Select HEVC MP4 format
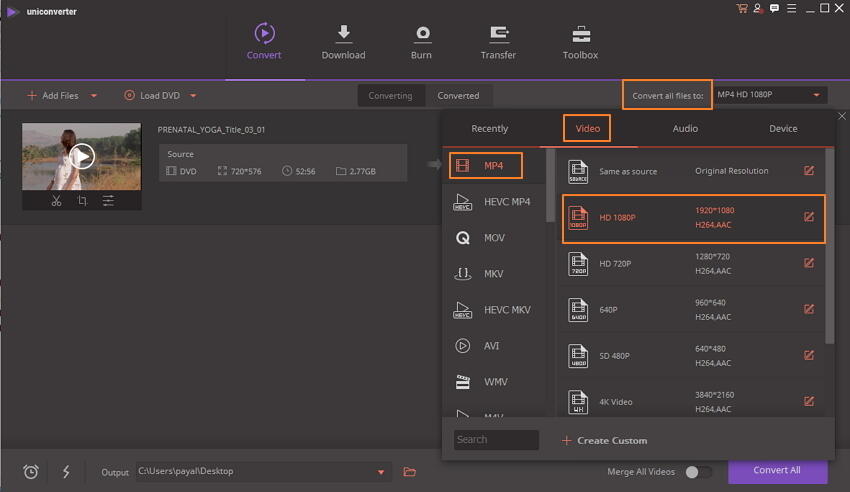The width and height of the screenshot is (850, 492). pyautogui.click(x=494, y=202)
